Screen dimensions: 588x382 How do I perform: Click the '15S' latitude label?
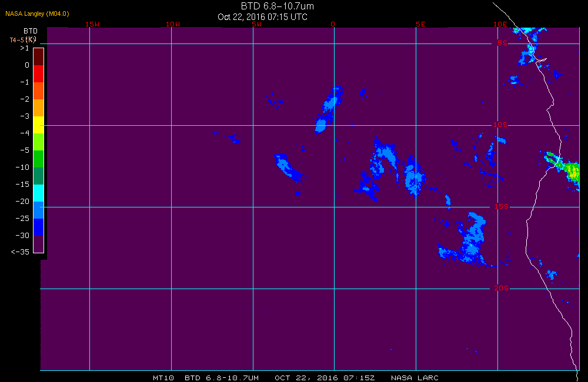502,206
